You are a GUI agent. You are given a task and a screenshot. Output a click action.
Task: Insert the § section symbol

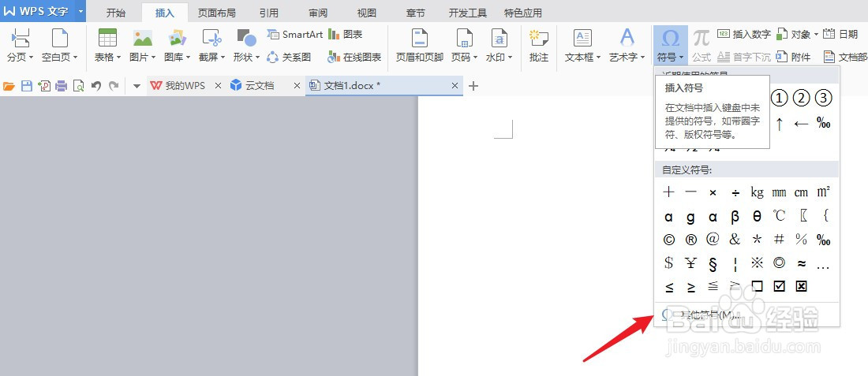[x=713, y=263]
